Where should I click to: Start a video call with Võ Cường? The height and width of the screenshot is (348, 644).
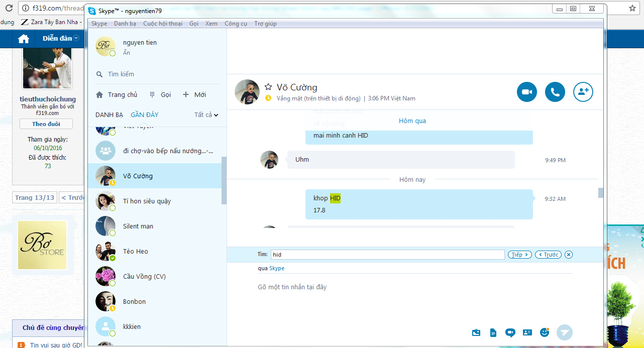coord(527,92)
